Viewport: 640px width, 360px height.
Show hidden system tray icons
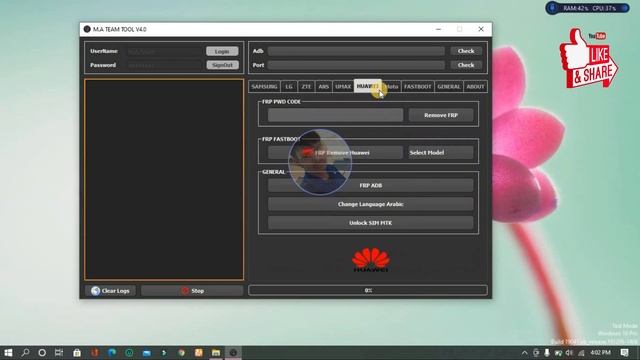(524, 353)
